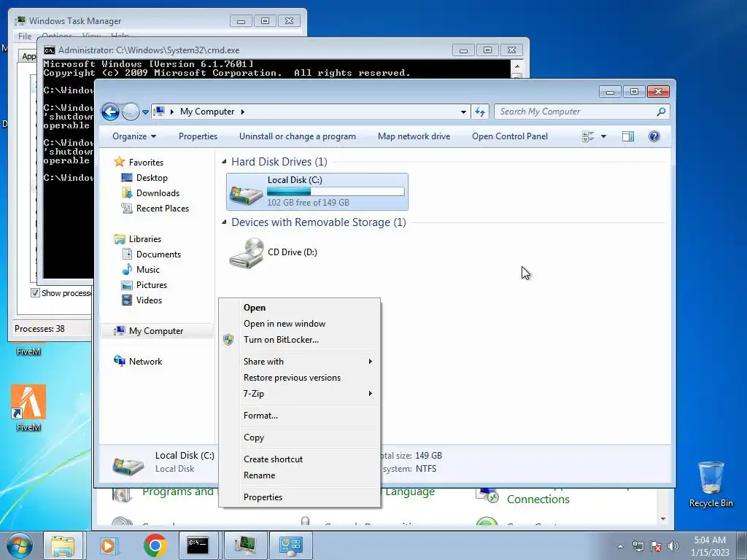Screen dimensions: 747x560
Task: Click Map network drive
Action: pyautogui.click(x=414, y=136)
